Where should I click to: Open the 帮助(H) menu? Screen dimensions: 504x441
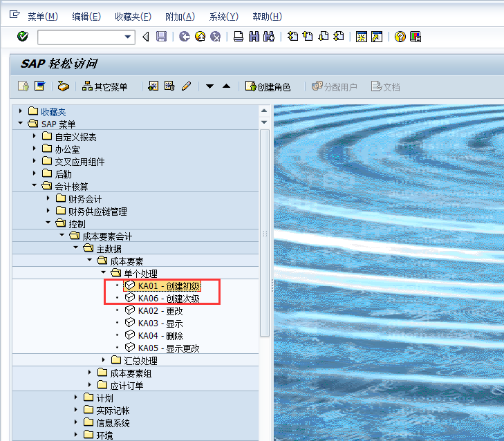[267, 17]
